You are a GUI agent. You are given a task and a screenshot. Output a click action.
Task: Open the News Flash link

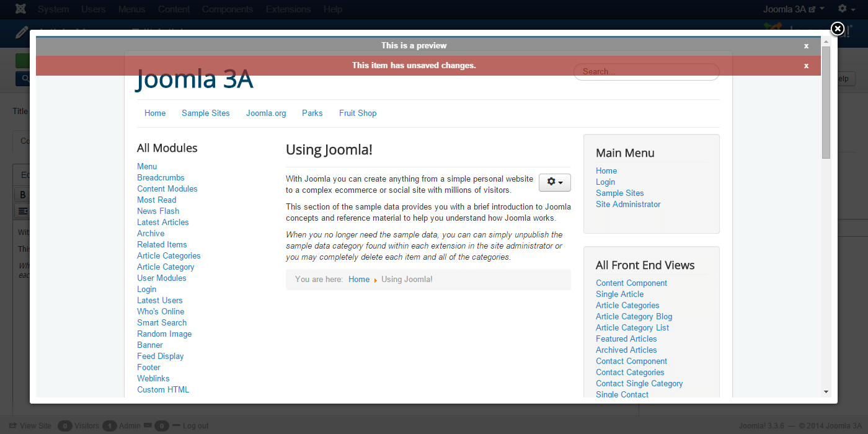158,211
